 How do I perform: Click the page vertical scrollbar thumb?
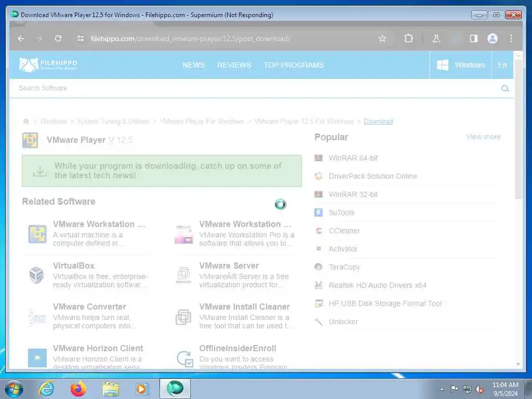[x=518, y=129]
